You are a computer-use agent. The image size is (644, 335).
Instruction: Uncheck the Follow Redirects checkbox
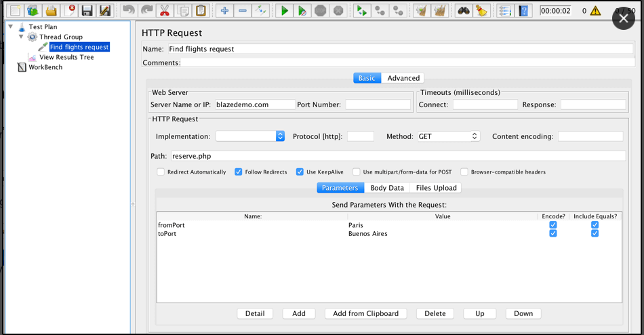tap(239, 172)
